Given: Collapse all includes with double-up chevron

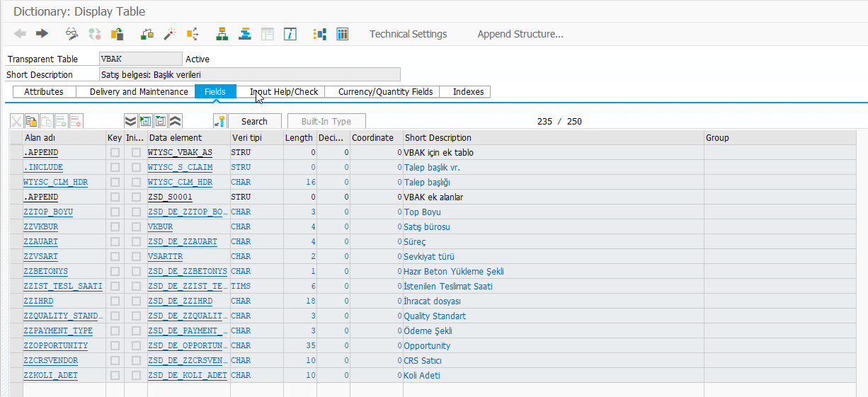Looking at the screenshot, I should 176,121.
